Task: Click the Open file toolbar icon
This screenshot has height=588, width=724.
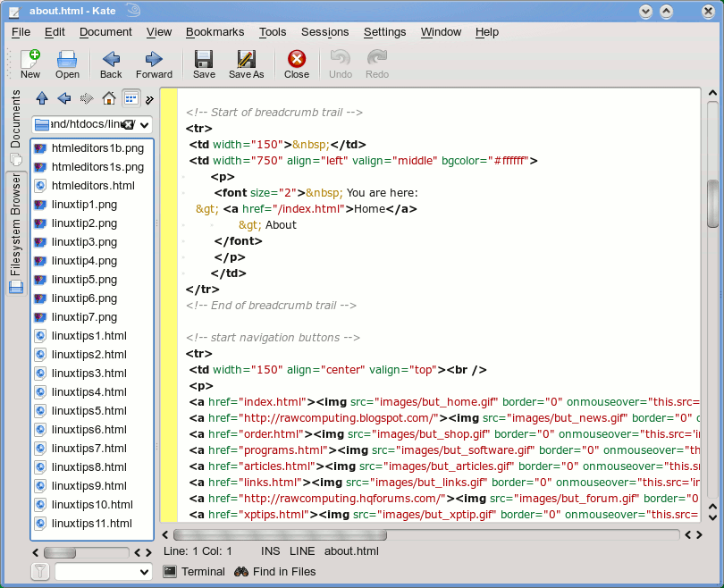Action: click(67, 64)
